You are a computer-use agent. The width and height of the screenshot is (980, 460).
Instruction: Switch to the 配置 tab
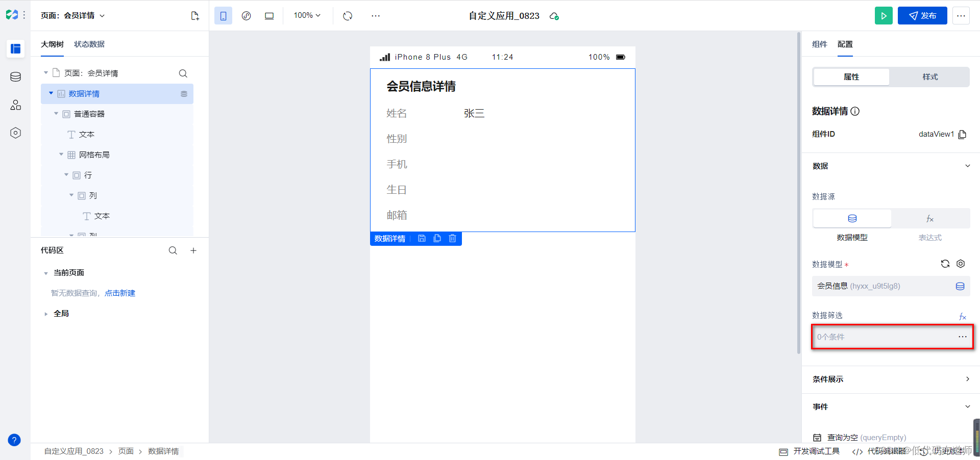pos(845,44)
